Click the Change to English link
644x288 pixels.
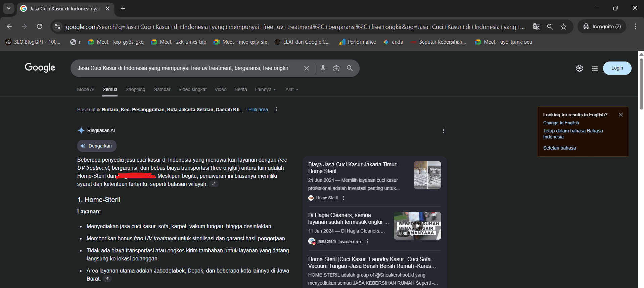pyautogui.click(x=561, y=123)
